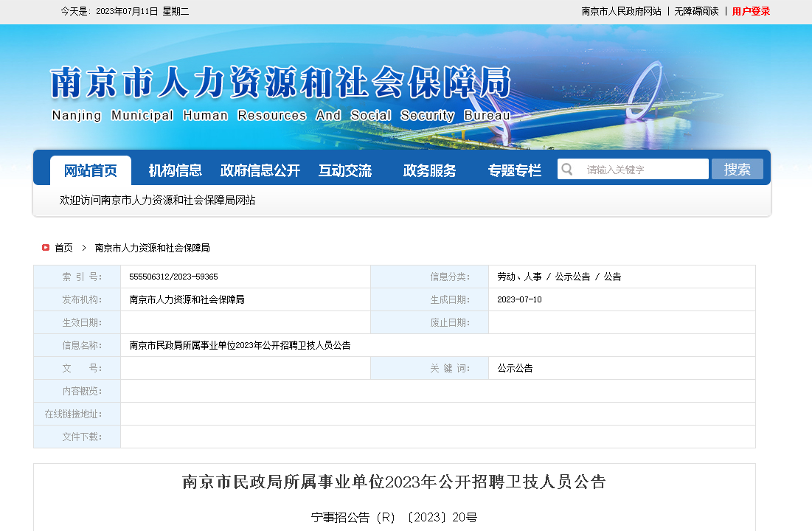Open the 网站首页 navigation tab
The height and width of the screenshot is (531, 812).
pyautogui.click(x=91, y=170)
